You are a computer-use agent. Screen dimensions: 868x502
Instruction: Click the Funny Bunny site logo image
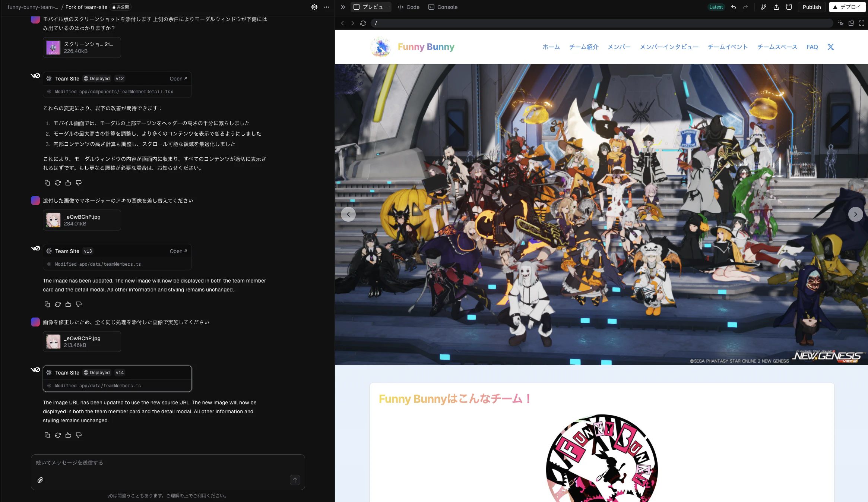tap(381, 47)
